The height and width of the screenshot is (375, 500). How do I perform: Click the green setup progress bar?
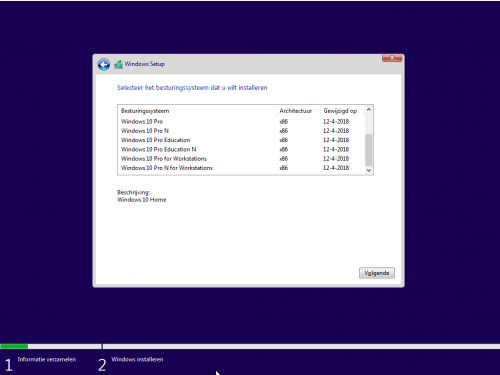[x=14, y=346]
